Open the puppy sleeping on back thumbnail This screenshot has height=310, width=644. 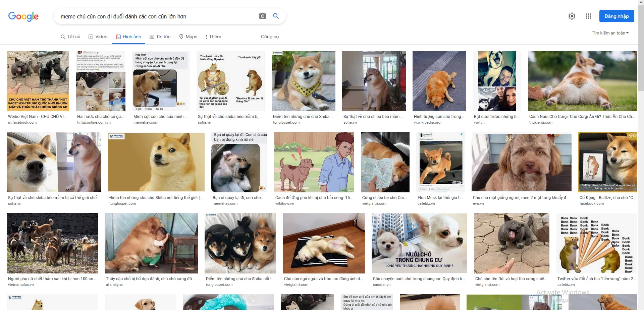(x=324, y=243)
